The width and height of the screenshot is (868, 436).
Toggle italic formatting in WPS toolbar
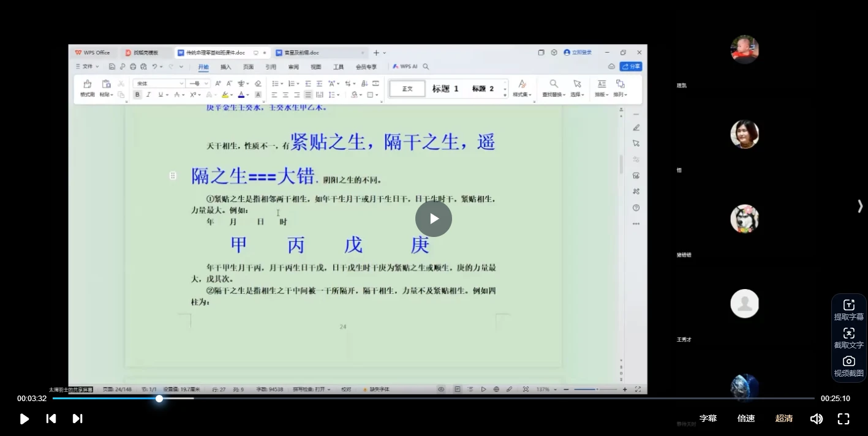pos(148,95)
